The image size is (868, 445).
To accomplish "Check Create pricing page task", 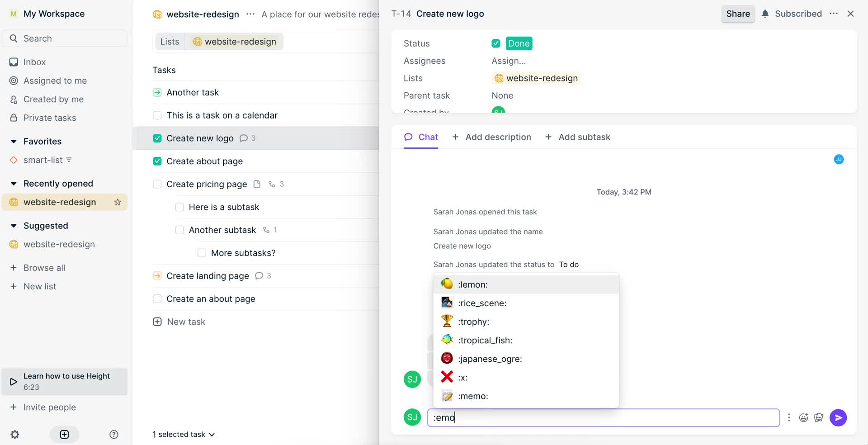I will [x=157, y=184].
